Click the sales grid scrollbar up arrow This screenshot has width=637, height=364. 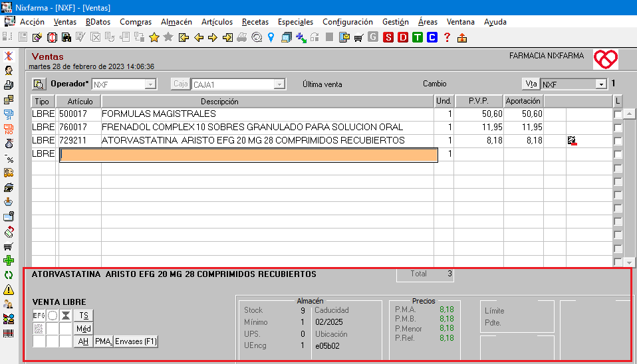629,114
